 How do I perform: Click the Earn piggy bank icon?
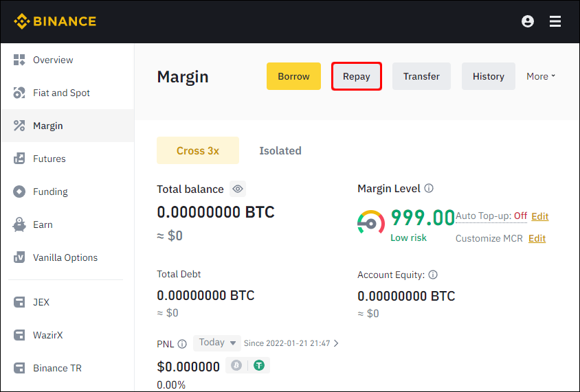pos(19,224)
